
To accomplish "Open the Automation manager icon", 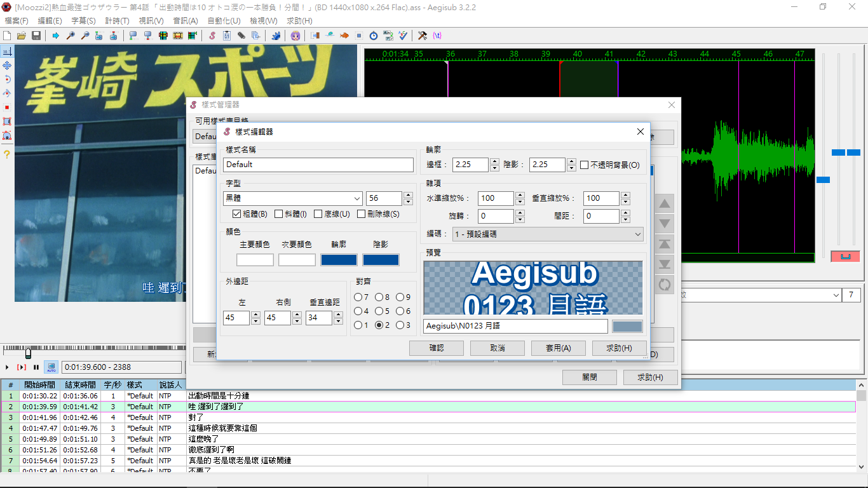I will [x=276, y=36].
